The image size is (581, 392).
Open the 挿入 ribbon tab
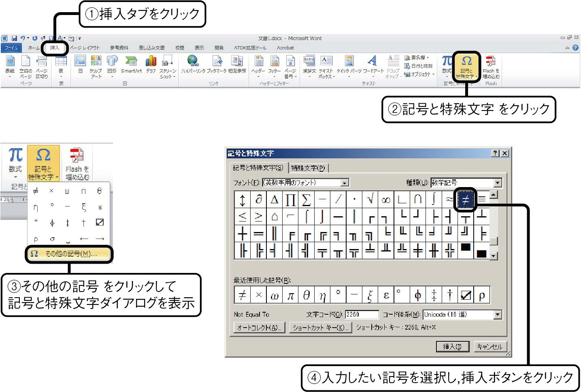[x=55, y=48]
